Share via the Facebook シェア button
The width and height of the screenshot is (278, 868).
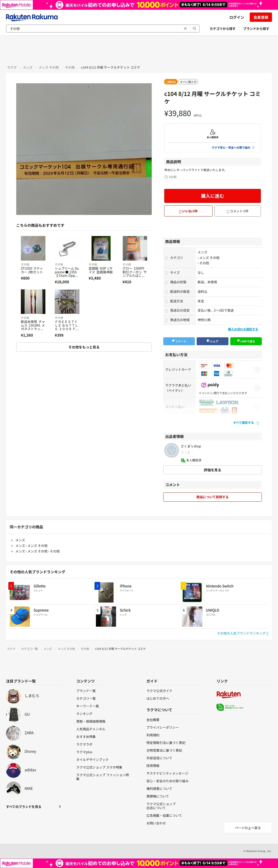tap(212, 341)
